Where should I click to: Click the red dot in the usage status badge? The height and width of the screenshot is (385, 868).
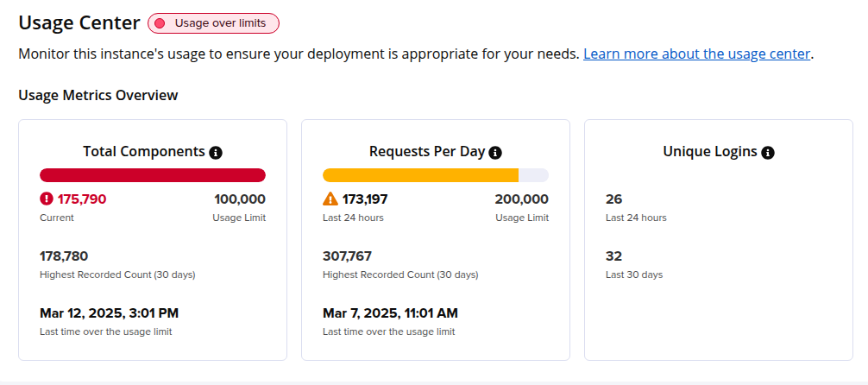point(160,23)
